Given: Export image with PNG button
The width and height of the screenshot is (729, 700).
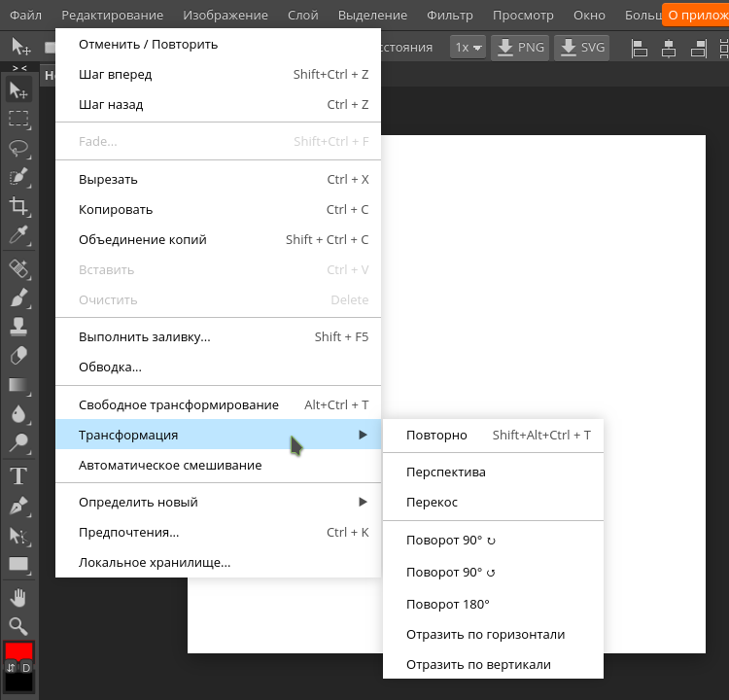Looking at the screenshot, I should pyautogui.click(x=520, y=48).
